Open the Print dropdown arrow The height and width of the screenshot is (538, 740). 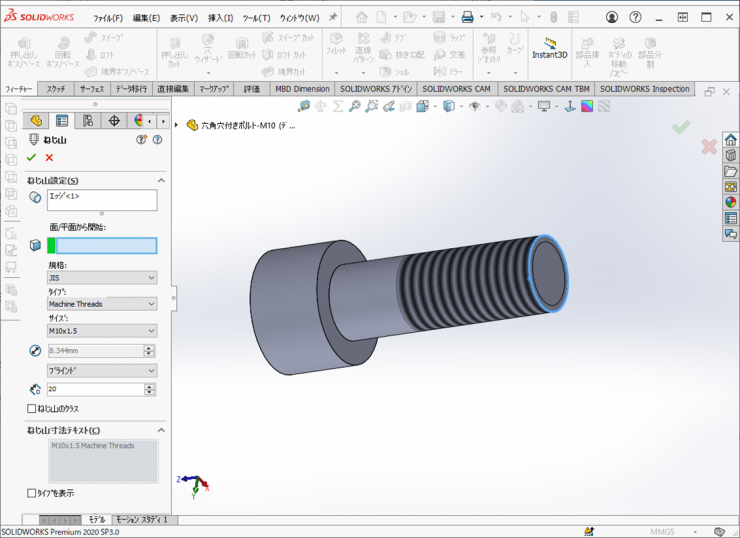pyautogui.click(x=481, y=17)
